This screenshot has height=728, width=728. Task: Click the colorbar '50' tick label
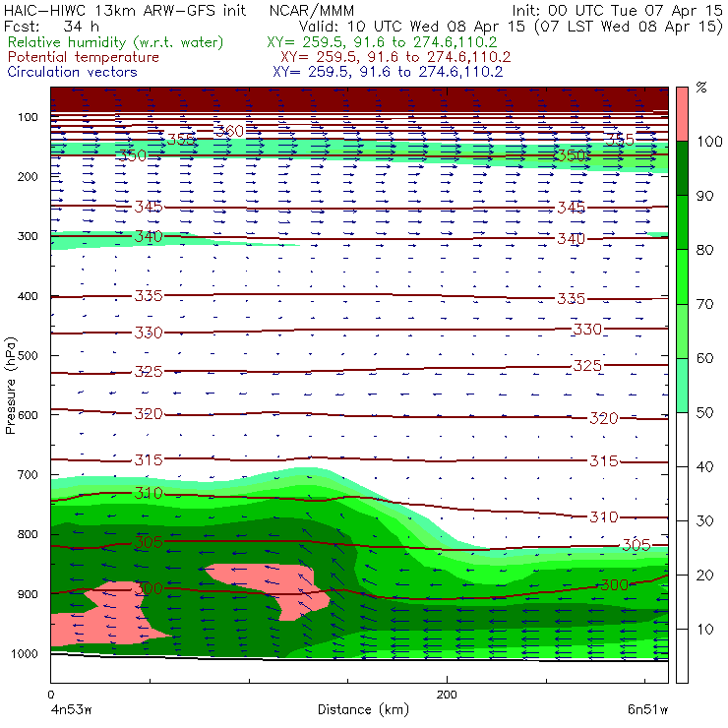704,413
